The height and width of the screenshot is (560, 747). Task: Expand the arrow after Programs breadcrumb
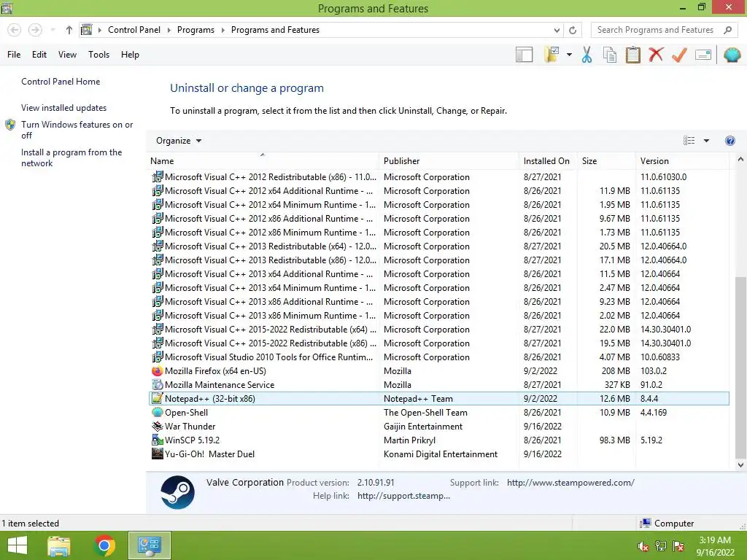222,30
